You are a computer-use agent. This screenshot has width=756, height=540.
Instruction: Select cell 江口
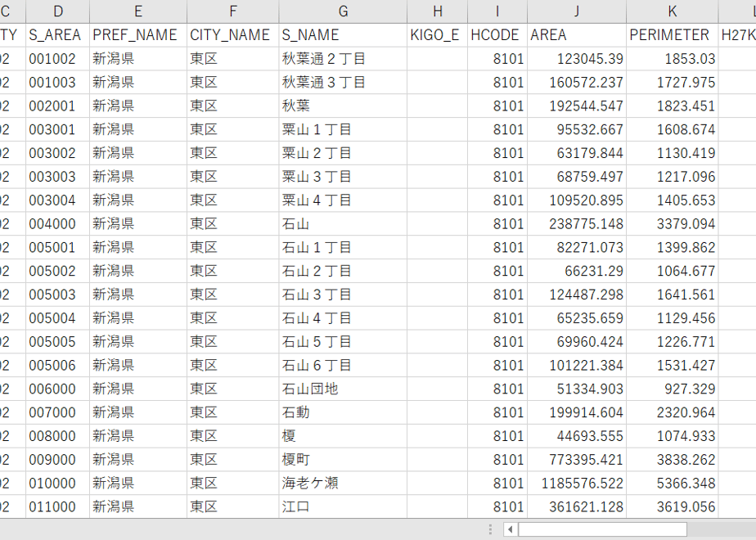click(343, 507)
